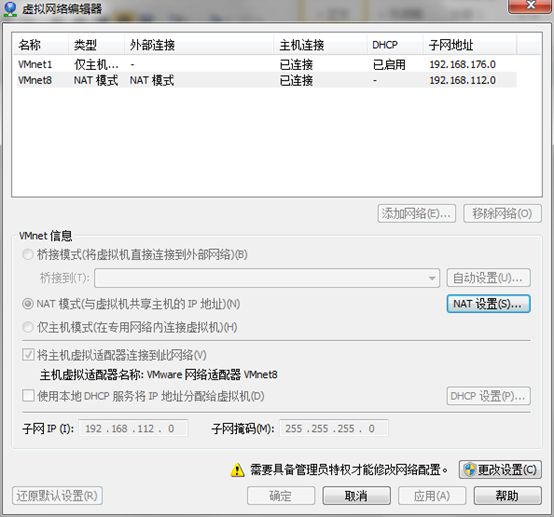This screenshot has width=554, height=517.
Task: Click the VMnet 信息 group label
Action: coord(45,236)
